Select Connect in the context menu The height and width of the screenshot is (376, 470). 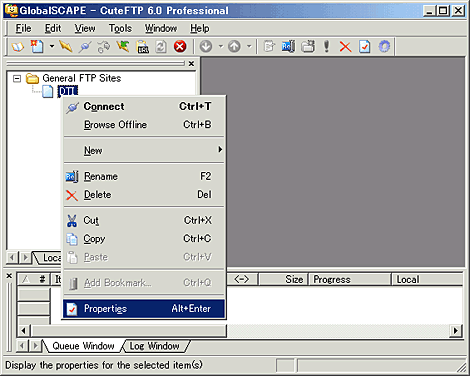(144, 107)
